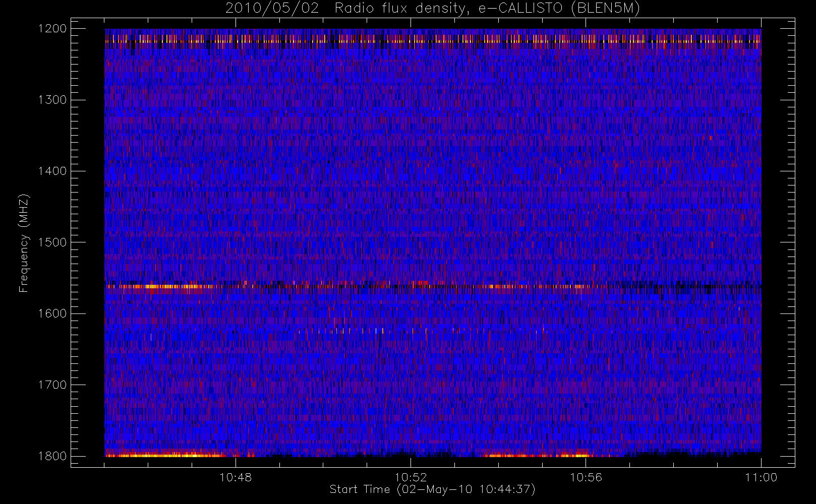Click the 1800 frequency tick label

coord(52,456)
